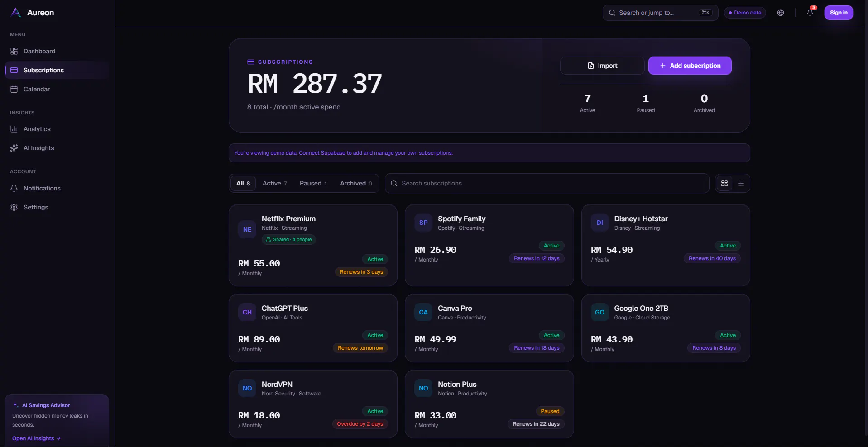Screen dimensions: 868x447
Task: Click the Settings gear icon in the sidebar
Action: click(x=14, y=207)
